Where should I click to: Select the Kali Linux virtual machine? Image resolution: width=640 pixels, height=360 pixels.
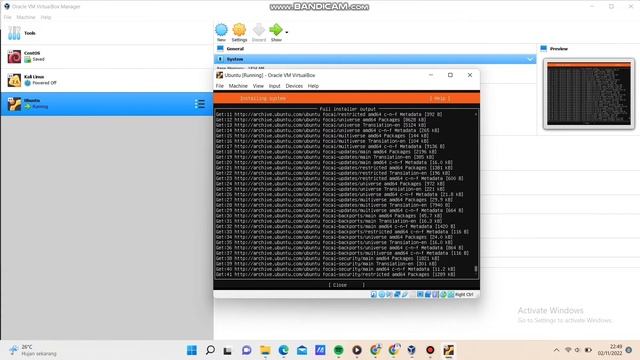[x=106, y=80]
